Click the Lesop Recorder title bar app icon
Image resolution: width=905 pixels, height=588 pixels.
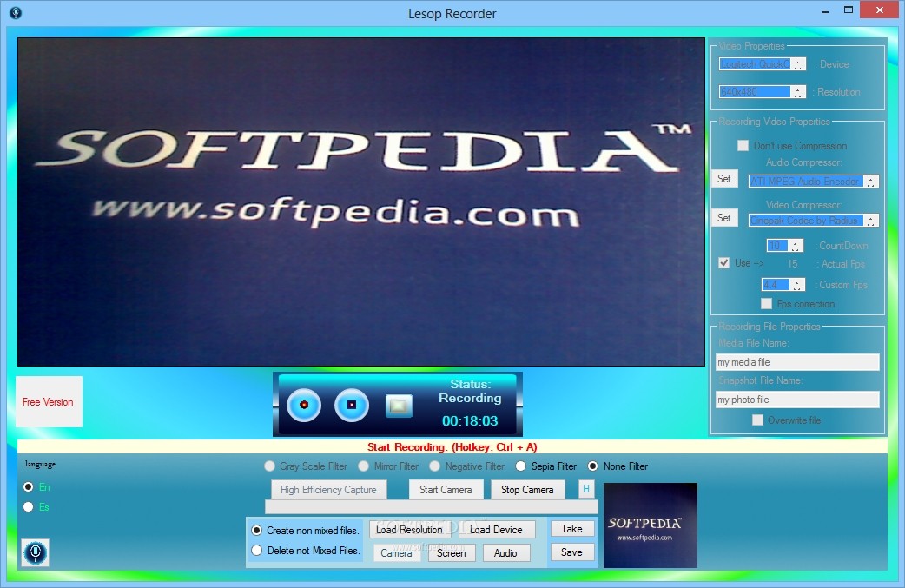click(16, 13)
